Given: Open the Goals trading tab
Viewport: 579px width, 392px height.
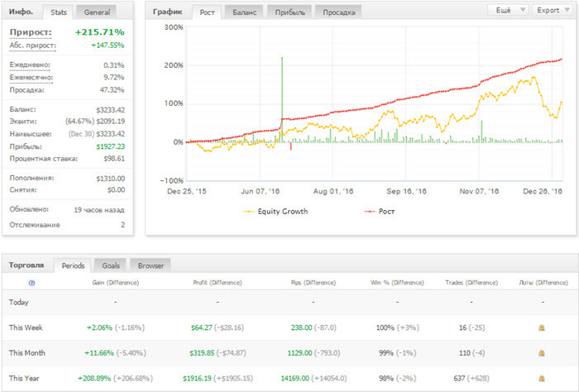Looking at the screenshot, I should pyautogui.click(x=110, y=265).
